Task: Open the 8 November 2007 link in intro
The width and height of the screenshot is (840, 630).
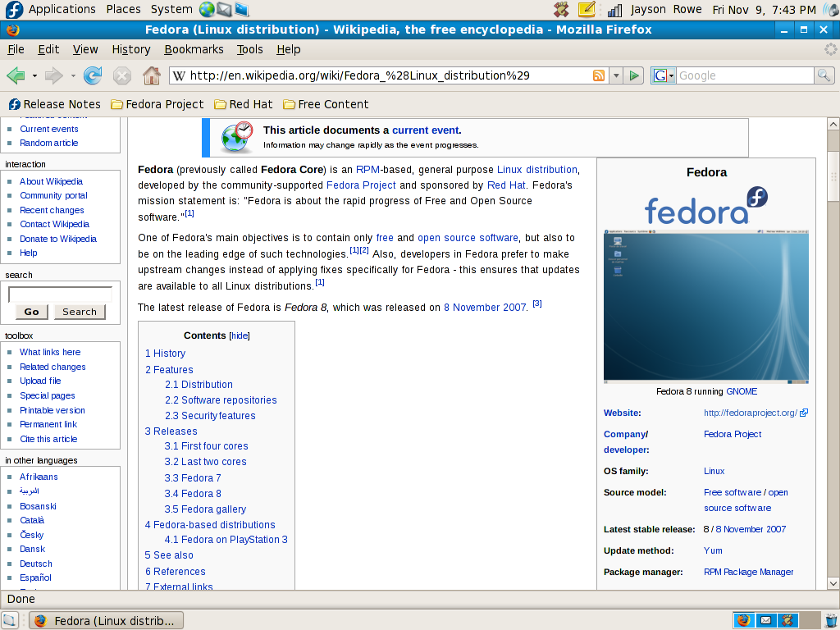Action: tap(485, 308)
